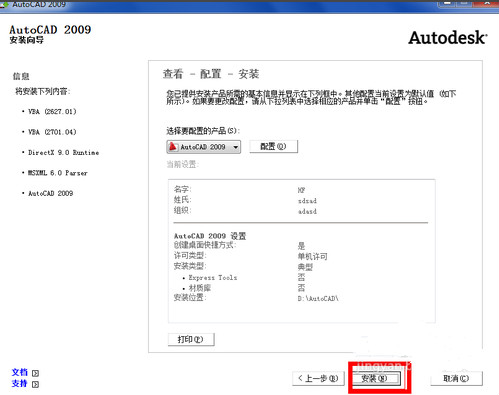Click the 许可类型 value 单机许可
499x395 pixels.
pos(312,256)
